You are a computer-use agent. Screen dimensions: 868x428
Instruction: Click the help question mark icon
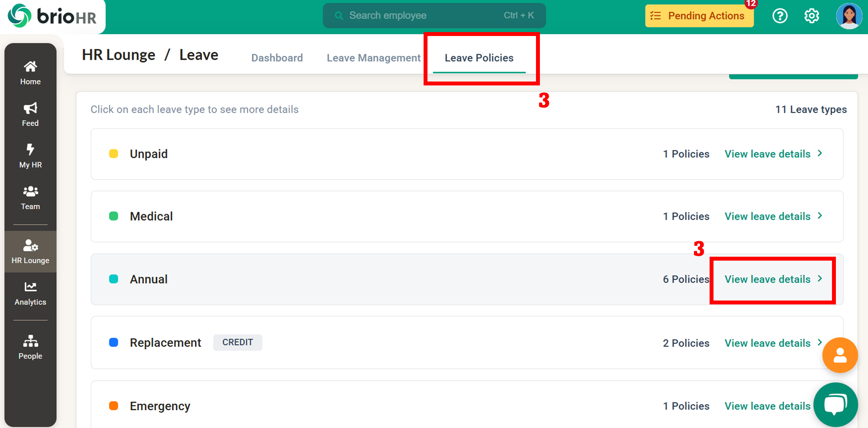tap(780, 16)
